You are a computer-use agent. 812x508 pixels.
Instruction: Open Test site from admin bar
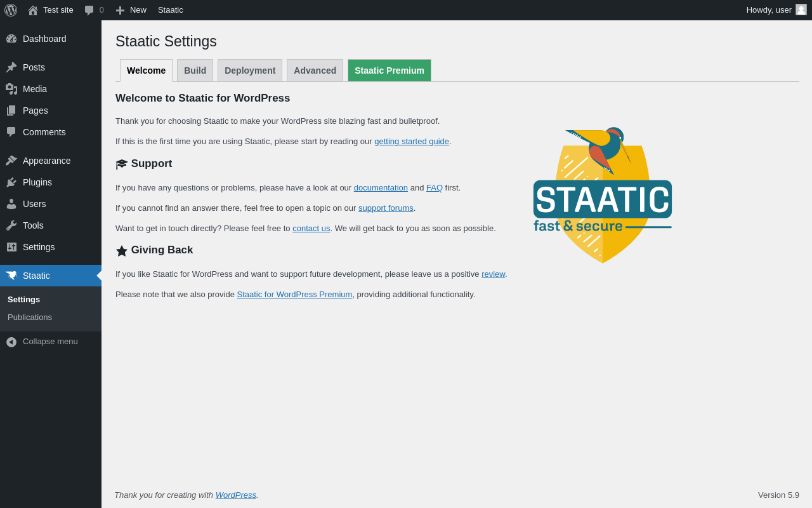[50, 10]
